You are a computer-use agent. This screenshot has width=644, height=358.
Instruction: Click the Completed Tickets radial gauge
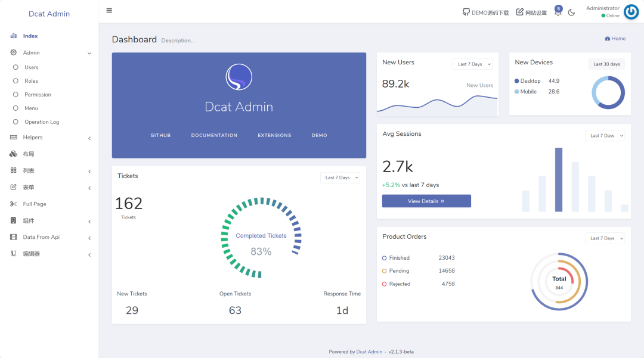pos(261,238)
